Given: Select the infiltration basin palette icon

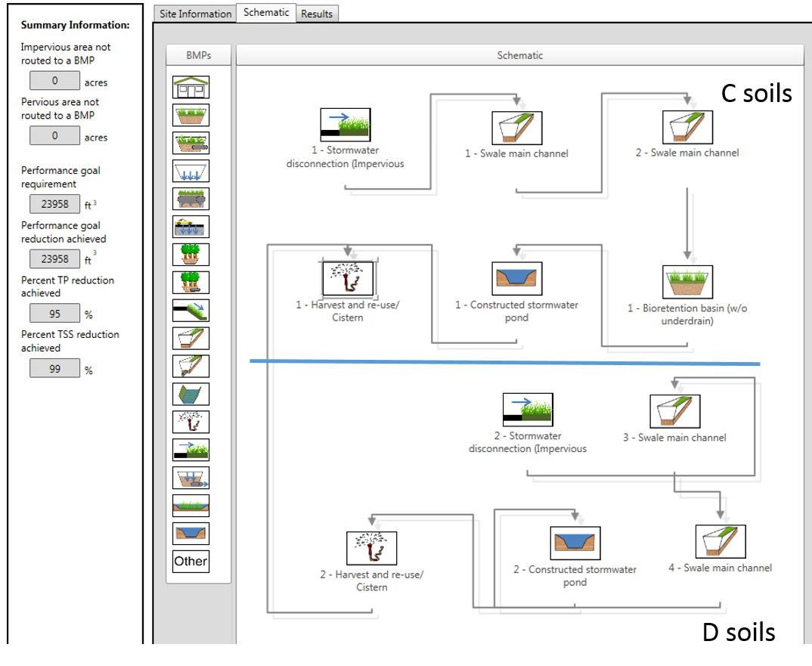Looking at the screenshot, I should (x=191, y=171).
